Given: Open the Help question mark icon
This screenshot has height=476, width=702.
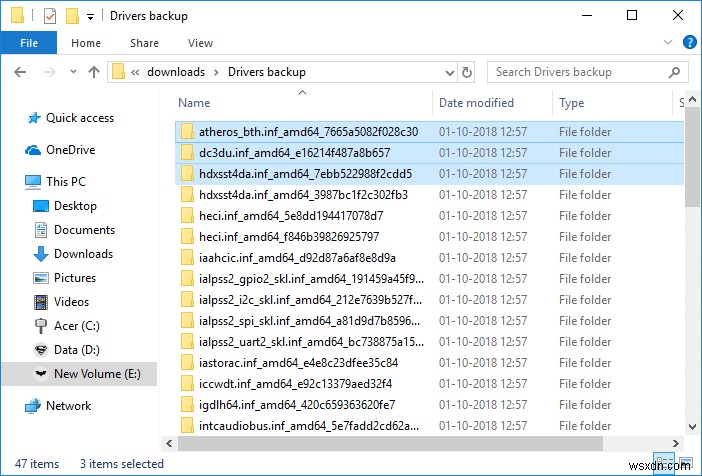Looking at the screenshot, I should pyautogui.click(x=689, y=43).
